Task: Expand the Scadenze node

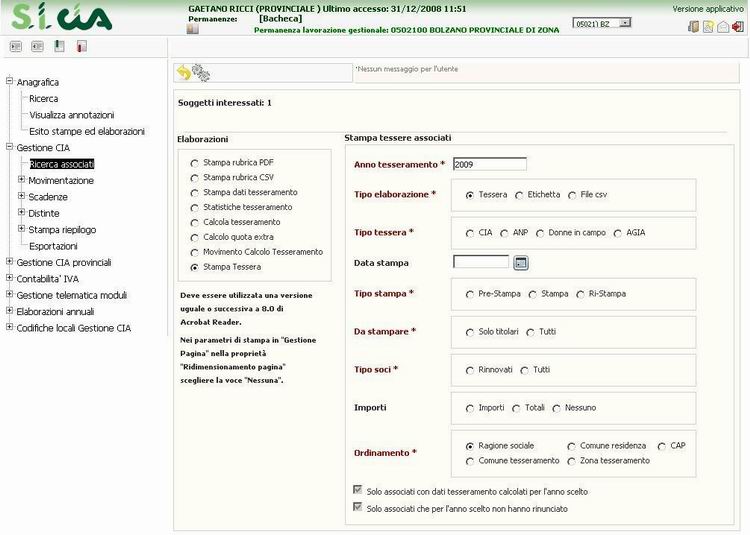Action: 21,196
